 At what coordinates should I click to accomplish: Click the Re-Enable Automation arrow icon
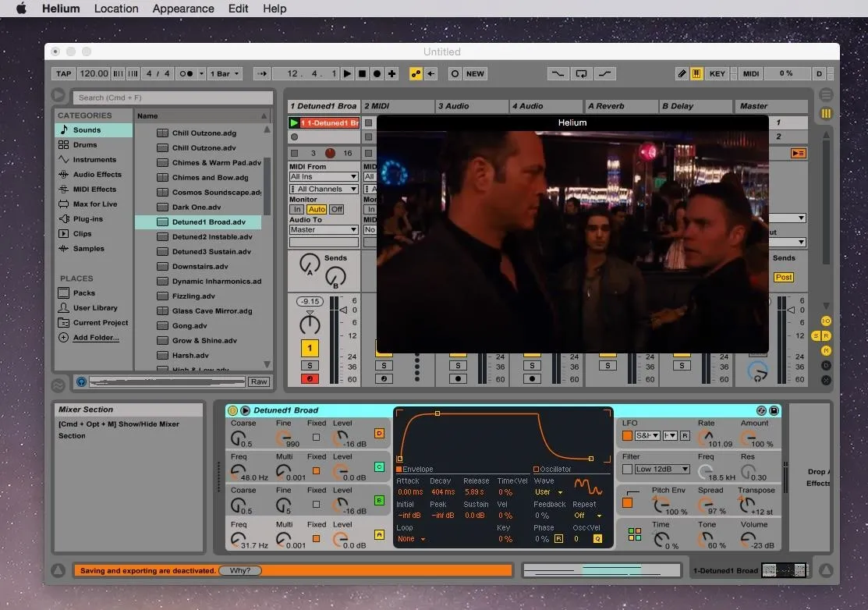[x=430, y=73]
